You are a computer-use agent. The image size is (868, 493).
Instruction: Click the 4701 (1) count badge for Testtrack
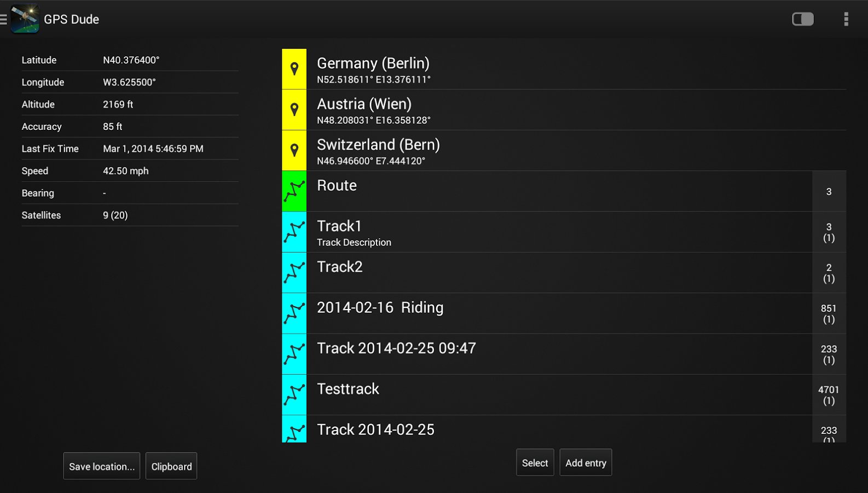829,394
